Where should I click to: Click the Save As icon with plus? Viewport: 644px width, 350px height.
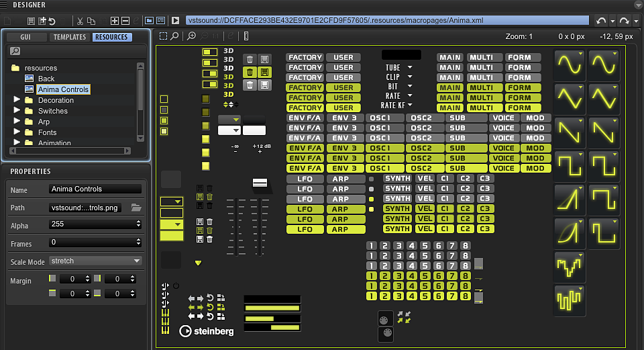pos(42,21)
